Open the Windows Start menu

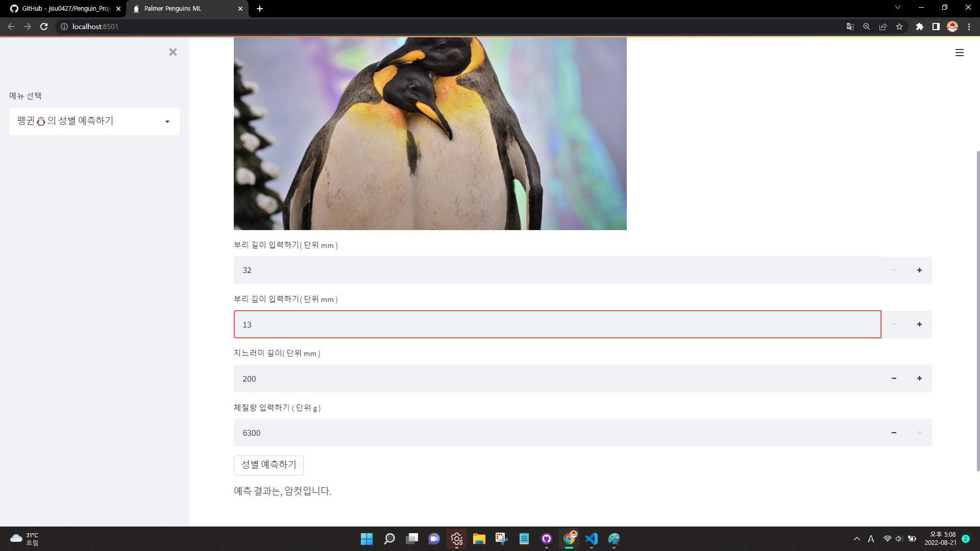point(366,539)
